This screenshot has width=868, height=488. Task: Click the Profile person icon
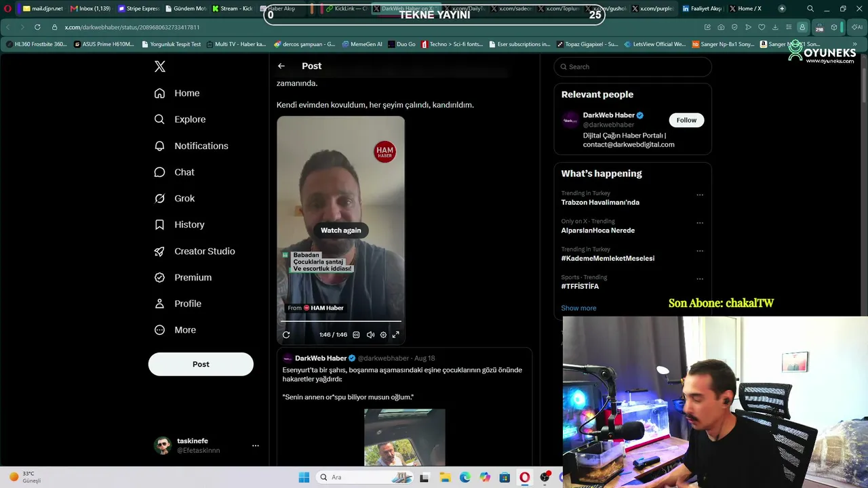159,304
